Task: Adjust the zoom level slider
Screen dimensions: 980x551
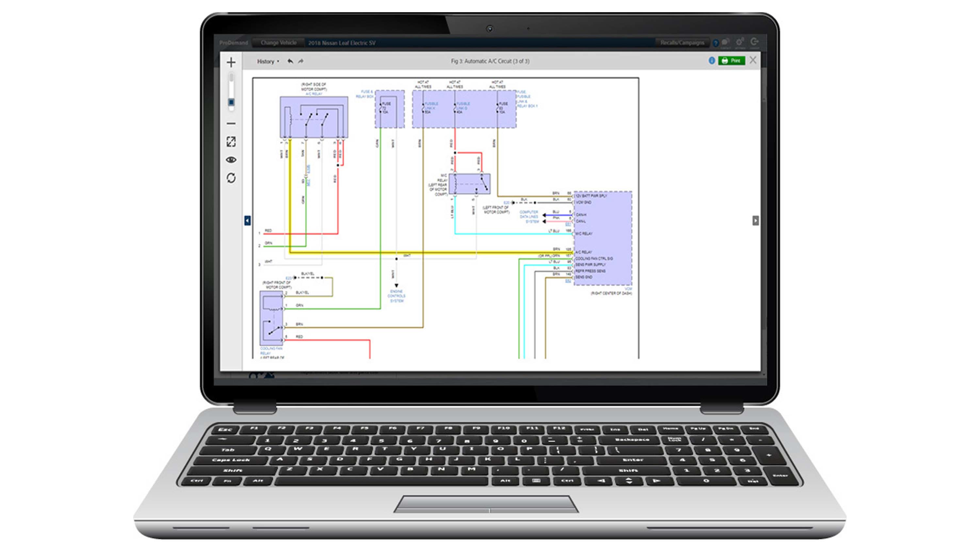Action: click(x=231, y=102)
